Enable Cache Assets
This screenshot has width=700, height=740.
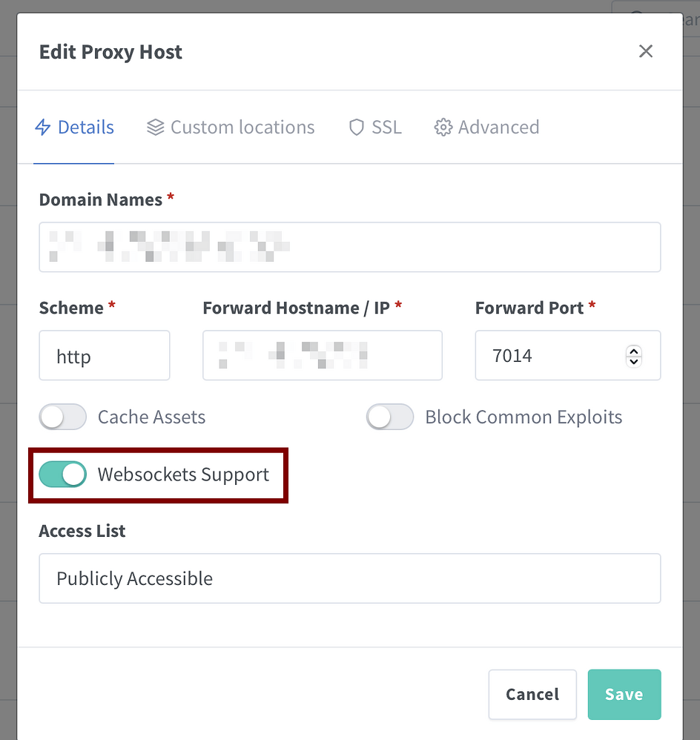[62, 417]
